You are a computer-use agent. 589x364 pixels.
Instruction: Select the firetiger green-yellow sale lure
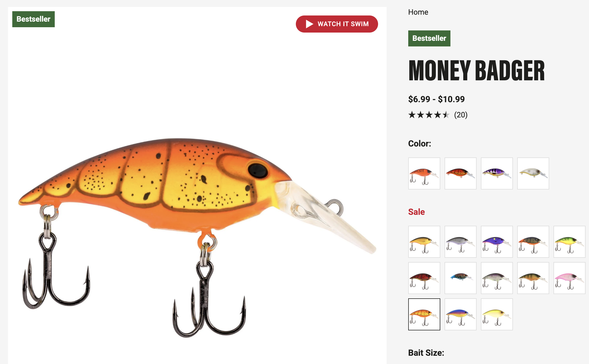pyautogui.click(x=569, y=242)
